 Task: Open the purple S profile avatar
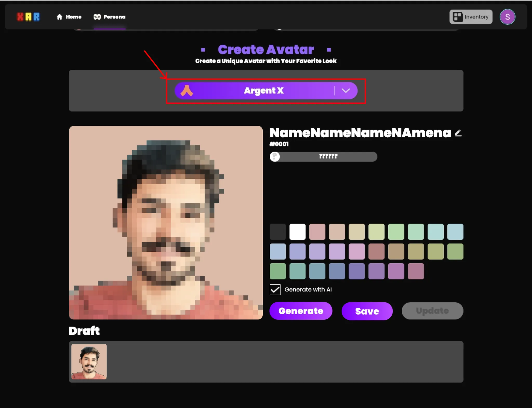[x=507, y=17]
